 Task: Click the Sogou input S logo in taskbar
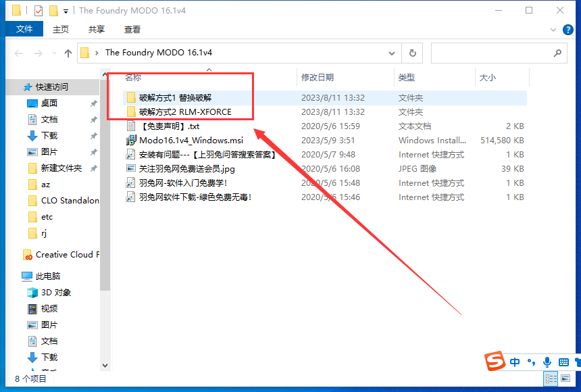point(494,362)
